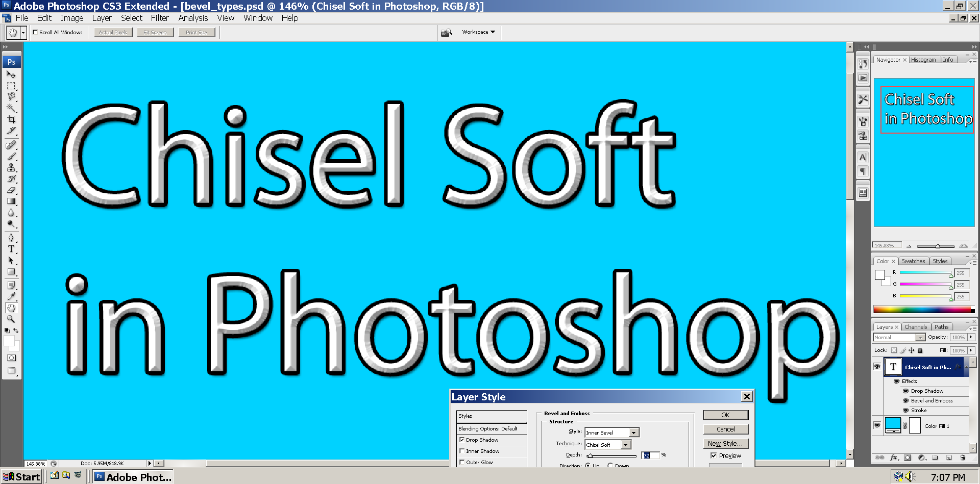This screenshot has width=980, height=484.
Task: Select the Brush tool
Action: (11, 156)
